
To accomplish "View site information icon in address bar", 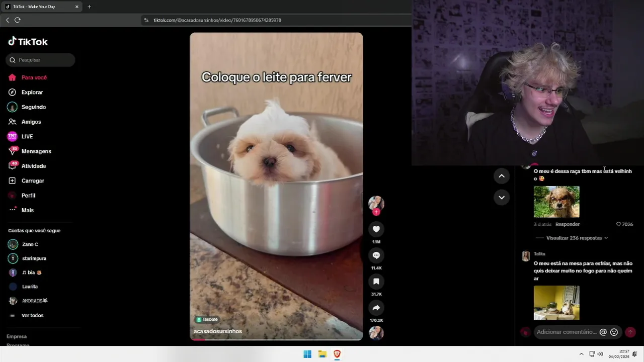I will pos(146,20).
